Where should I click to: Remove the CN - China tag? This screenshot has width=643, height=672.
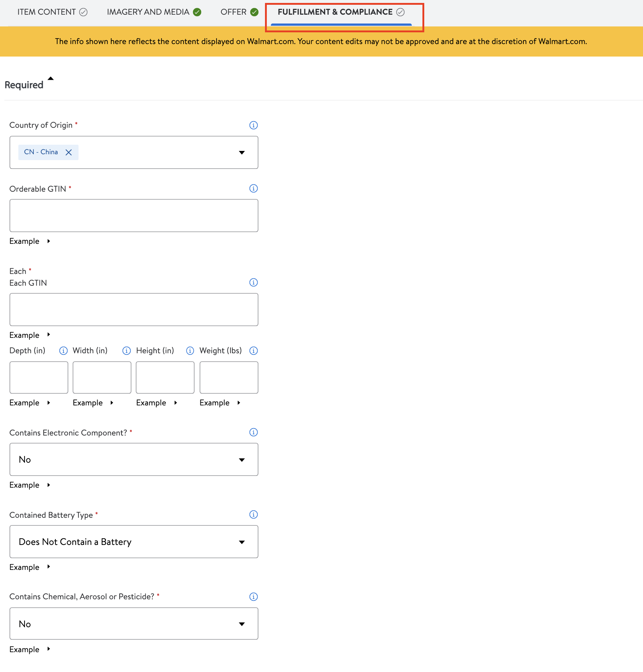69,152
